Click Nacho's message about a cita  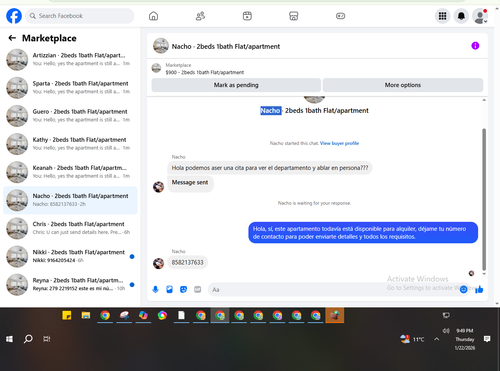270,168
